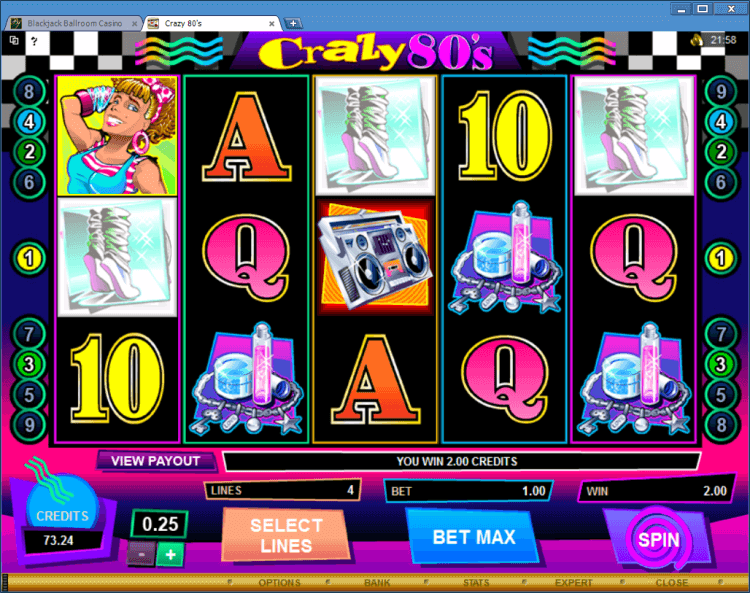Open the Bank menu
Image resolution: width=750 pixels, height=593 pixels.
pos(377,582)
